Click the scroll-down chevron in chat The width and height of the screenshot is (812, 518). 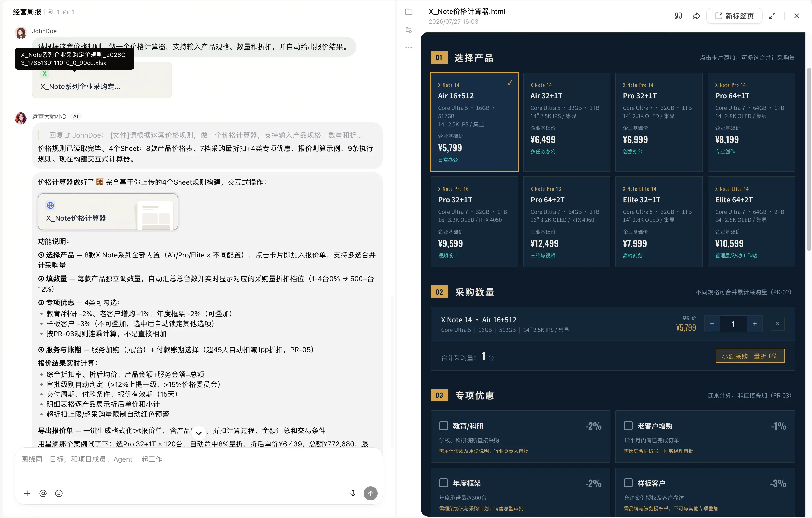coord(199,433)
